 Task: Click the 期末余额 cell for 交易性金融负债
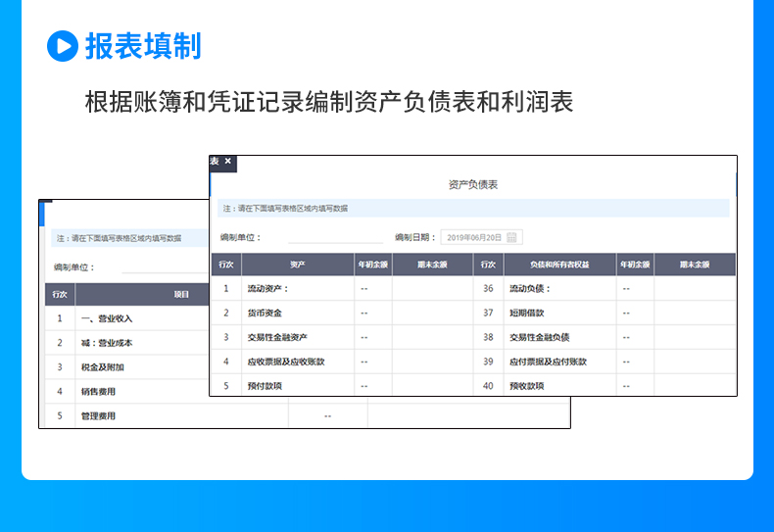click(695, 337)
